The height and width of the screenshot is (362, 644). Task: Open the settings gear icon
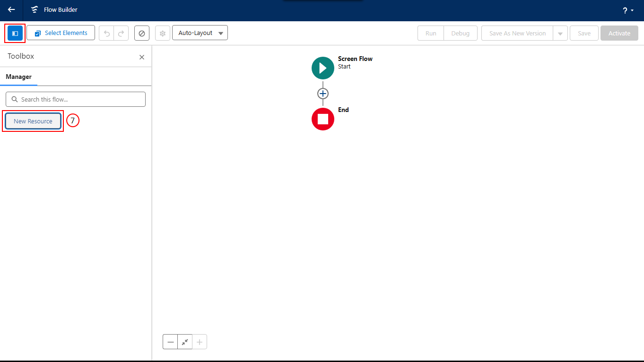[x=163, y=33]
